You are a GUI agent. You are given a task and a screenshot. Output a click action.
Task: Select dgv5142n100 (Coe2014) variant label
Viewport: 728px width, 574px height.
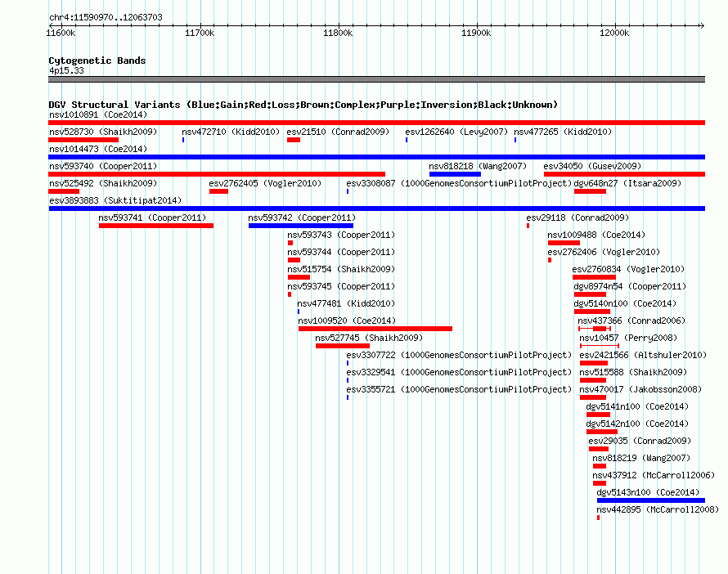[x=637, y=424]
